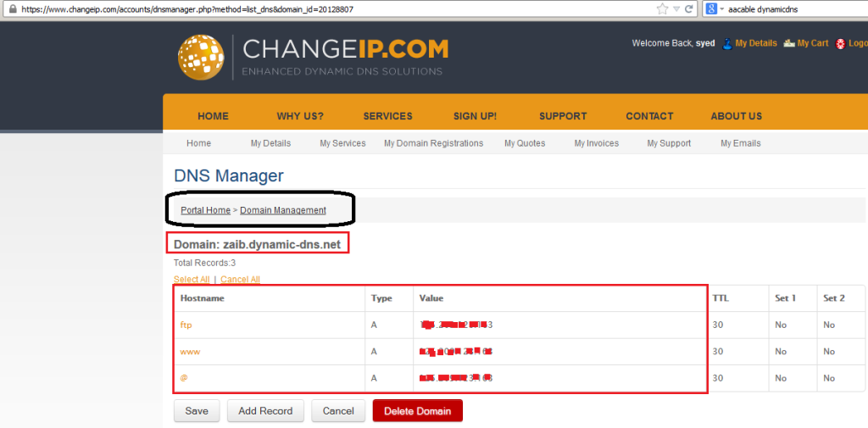This screenshot has height=428, width=868.
Task: Click the red Delete Domain button
Action: pyautogui.click(x=417, y=411)
